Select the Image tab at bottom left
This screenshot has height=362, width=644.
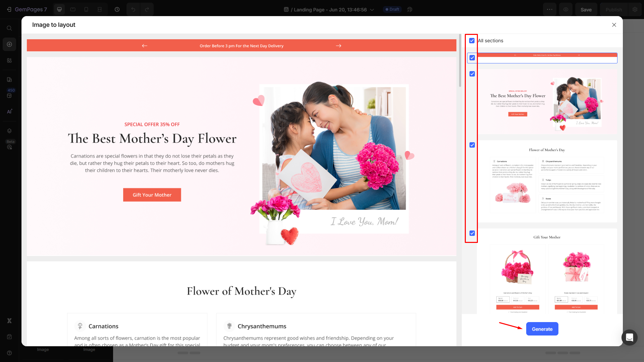pyautogui.click(x=43, y=349)
